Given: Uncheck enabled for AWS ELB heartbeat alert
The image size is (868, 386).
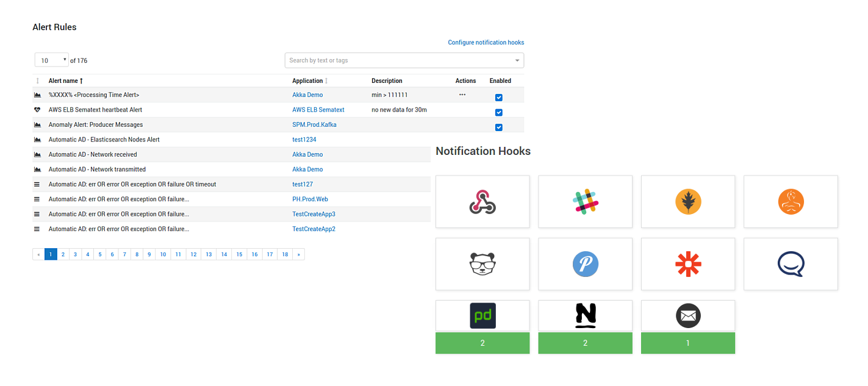Looking at the screenshot, I should (499, 112).
